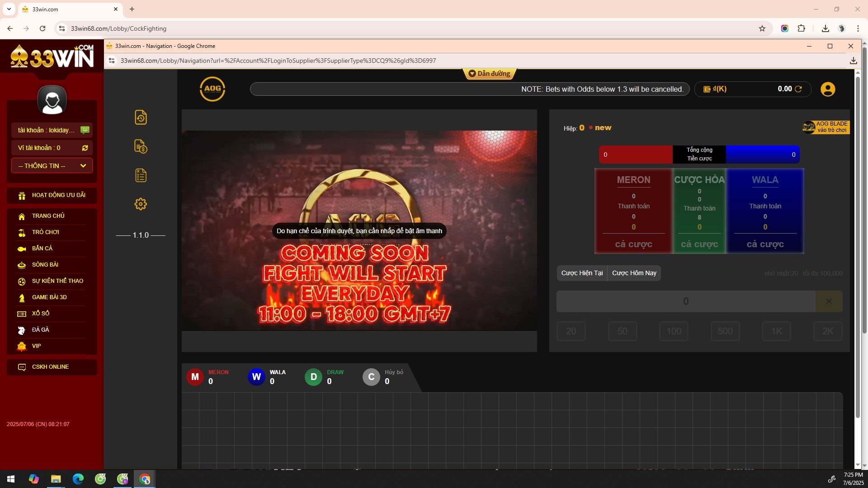Click the tài khoản lokiday account label
Viewport: 868px width, 488px height.
46,130
